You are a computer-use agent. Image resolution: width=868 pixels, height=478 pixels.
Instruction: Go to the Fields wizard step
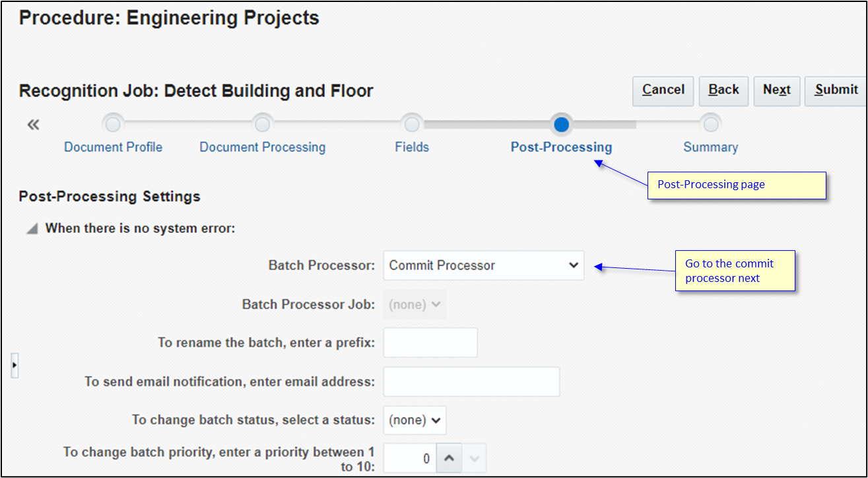[412, 147]
